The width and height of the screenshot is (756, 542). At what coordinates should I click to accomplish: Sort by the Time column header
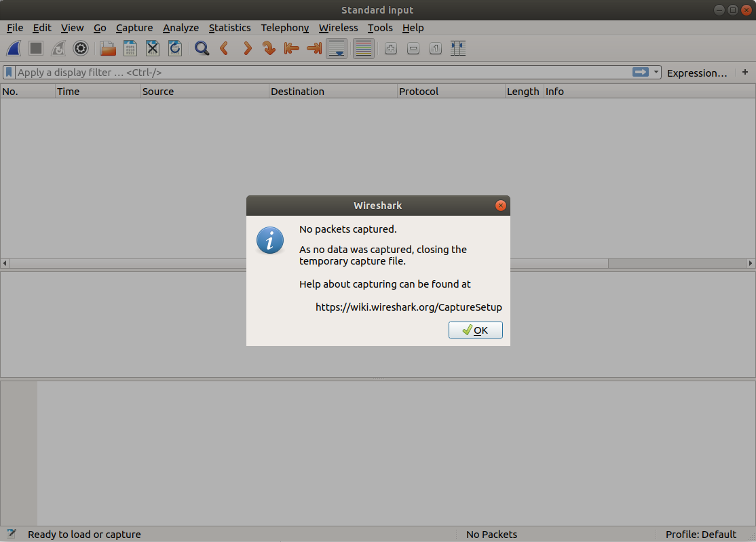pyautogui.click(x=98, y=92)
